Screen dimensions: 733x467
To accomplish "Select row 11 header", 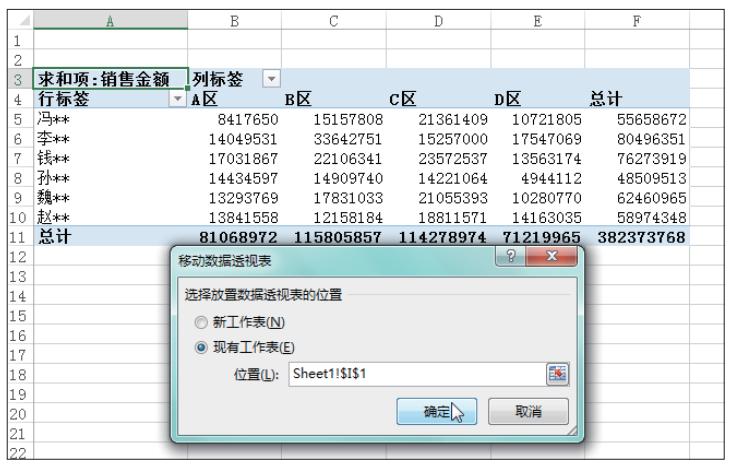I will 20,237.
